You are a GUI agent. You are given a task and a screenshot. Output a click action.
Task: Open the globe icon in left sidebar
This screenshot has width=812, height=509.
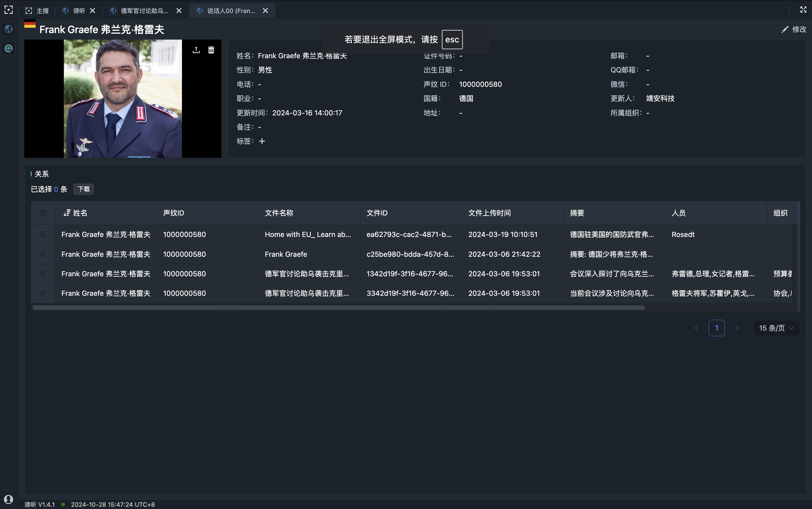click(9, 29)
